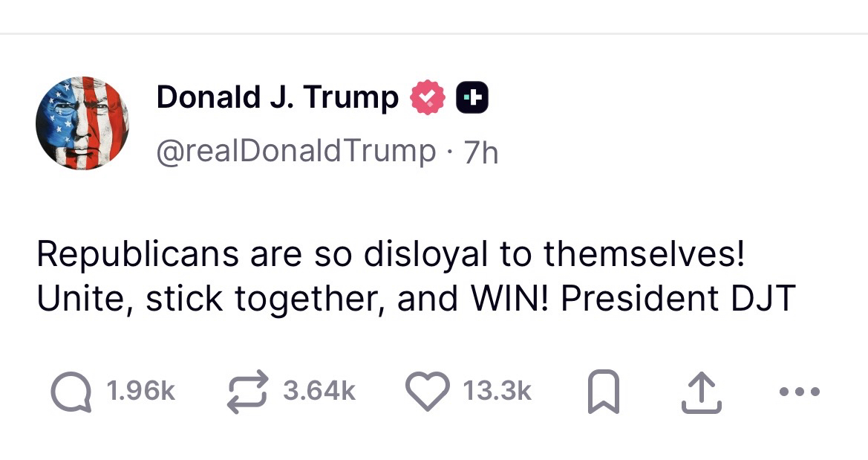Open the flag-painted profile avatar
This screenshot has width=868, height=460.
(x=82, y=123)
